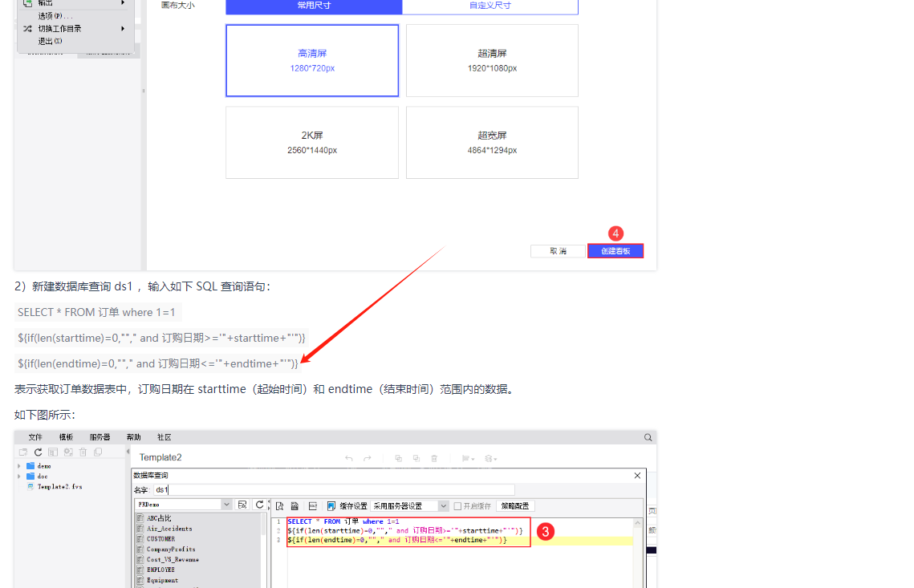The height and width of the screenshot is (588, 914).
Task: Click the trash icon in Template2 toolbar
Action: (x=434, y=459)
